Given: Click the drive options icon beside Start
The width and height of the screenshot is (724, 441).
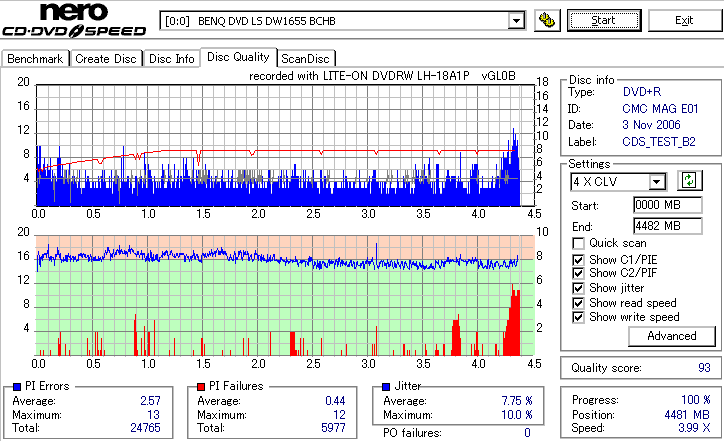Looking at the screenshot, I should click(x=547, y=21).
